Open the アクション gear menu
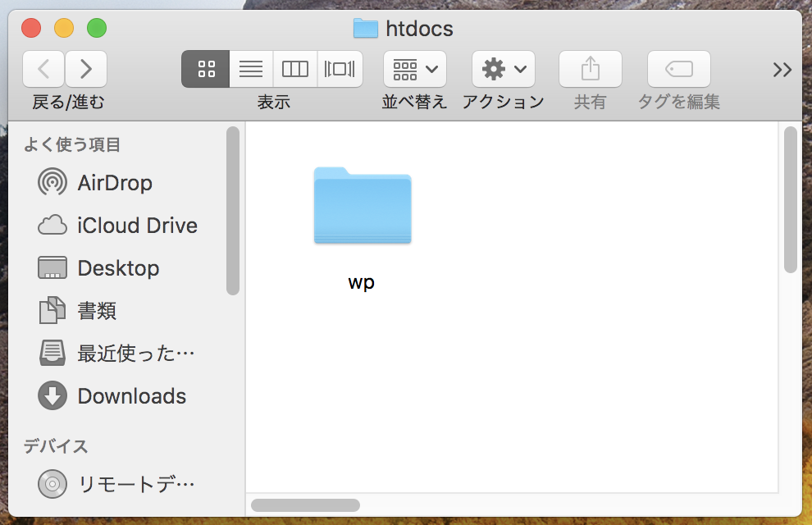The width and height of the screenshot is (812, 525). point(503,70)
